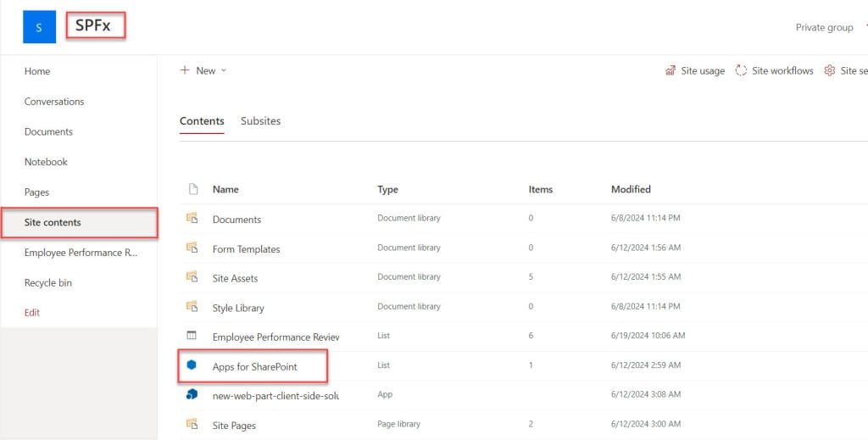The width and height of the screenshot is (868, 440).
Task: Click the new-web-part-client-side-solution app icon
Action: tap(192, 394)
